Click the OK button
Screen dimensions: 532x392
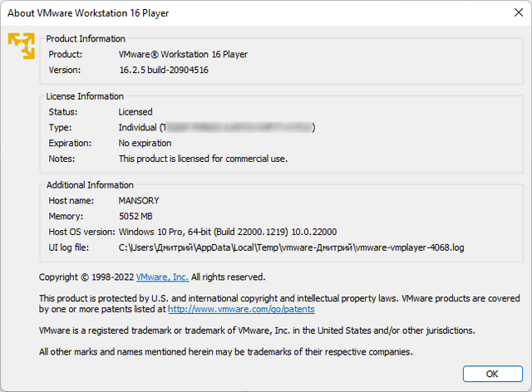pos(492,373)
